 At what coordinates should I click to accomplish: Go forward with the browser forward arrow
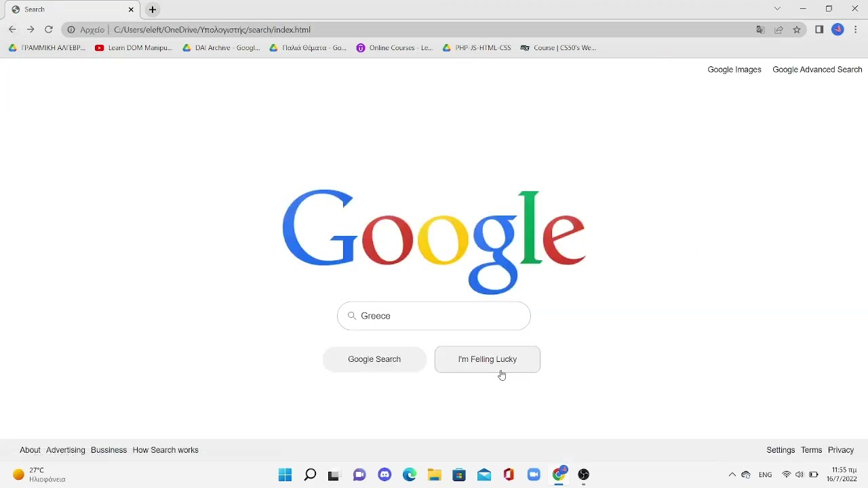(x=31, y=30)
